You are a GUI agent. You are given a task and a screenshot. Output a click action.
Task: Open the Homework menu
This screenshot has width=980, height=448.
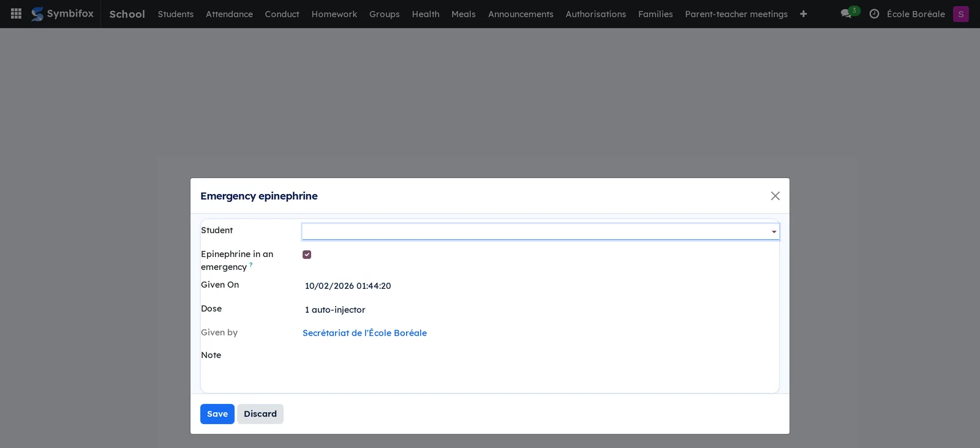pyautogui.click(x=334, y=14)
